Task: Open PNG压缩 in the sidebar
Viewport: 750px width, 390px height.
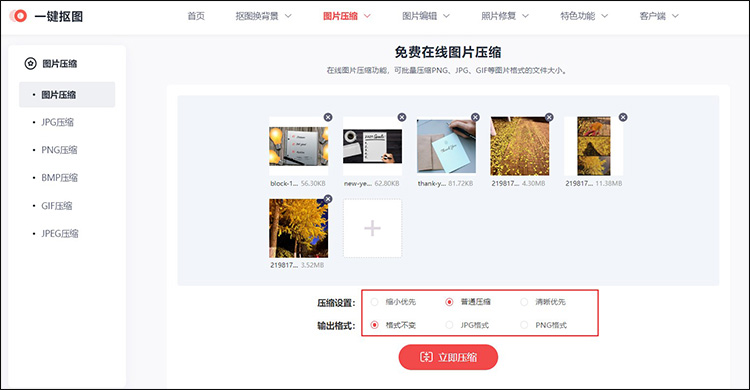Action: (59, 150)
